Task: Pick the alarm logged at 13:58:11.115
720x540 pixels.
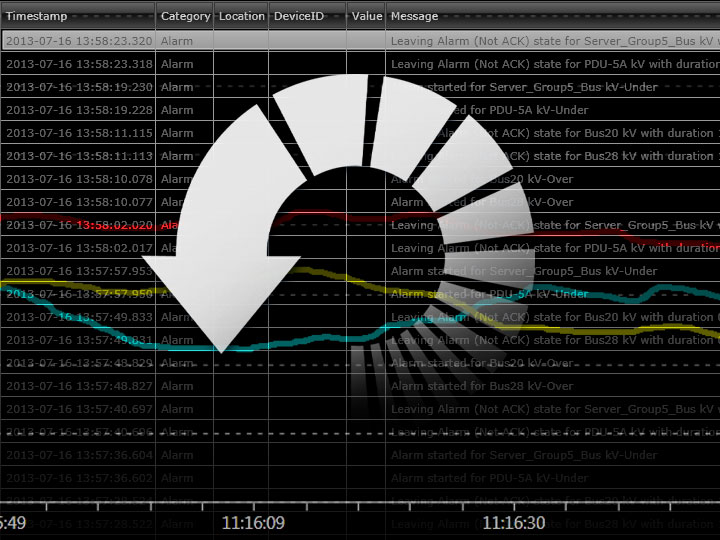Action: (80, 133)
